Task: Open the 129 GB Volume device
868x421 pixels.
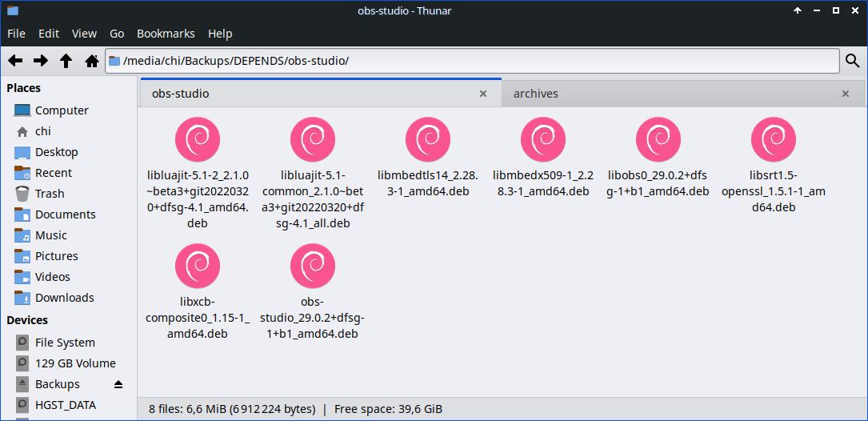Action: 69,363
